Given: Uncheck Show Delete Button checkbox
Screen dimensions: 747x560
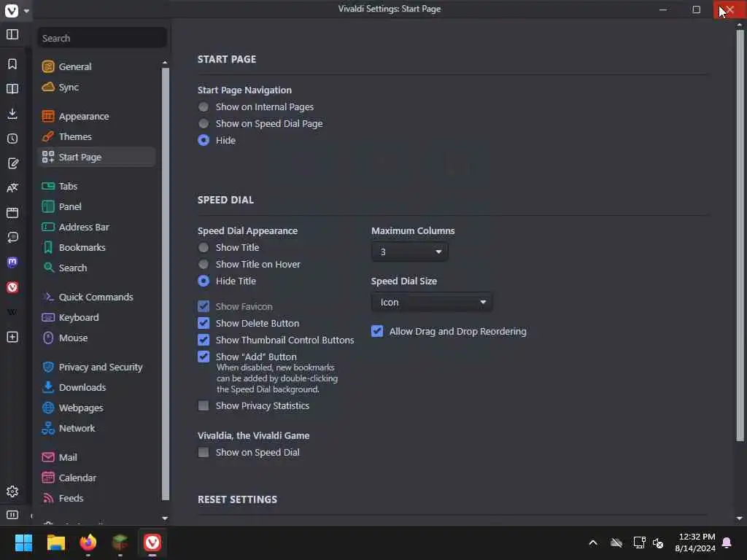Looking at the screenshot, I should [204, 323].
